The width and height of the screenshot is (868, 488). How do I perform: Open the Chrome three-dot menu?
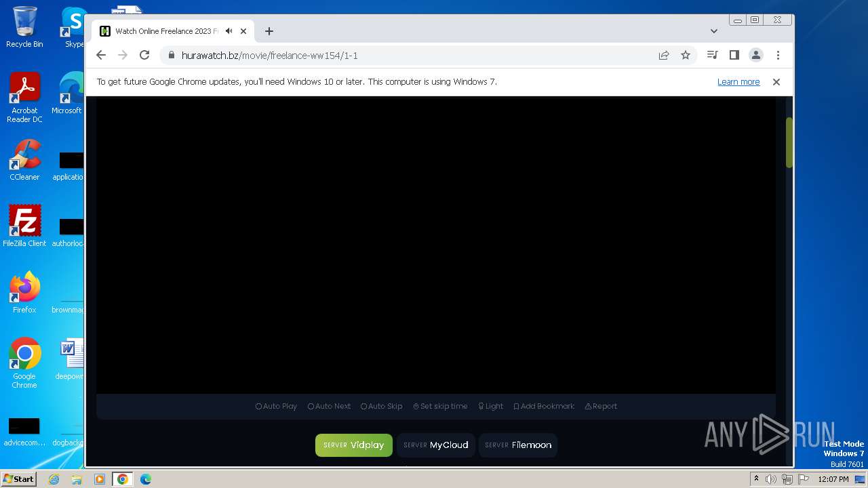tap(778, 56)
